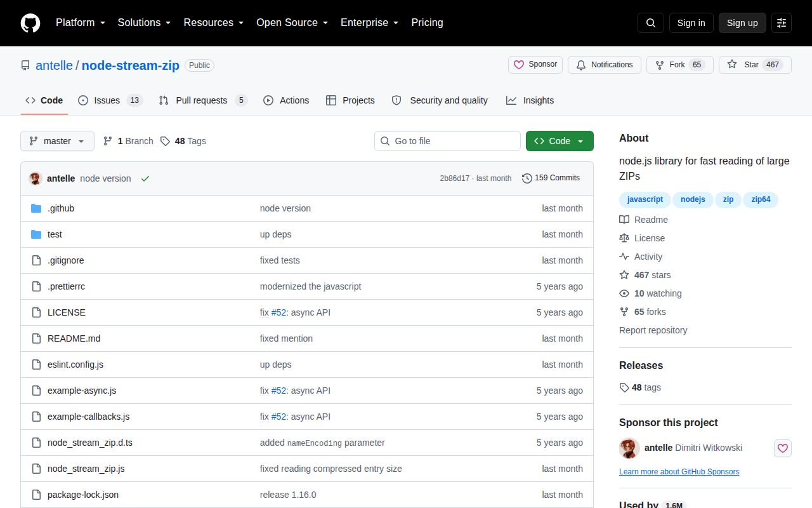The height and width of the screenshot is (508, 812).
Task: Open example-callbacks.js file
Action: click(x=88, y=417)
